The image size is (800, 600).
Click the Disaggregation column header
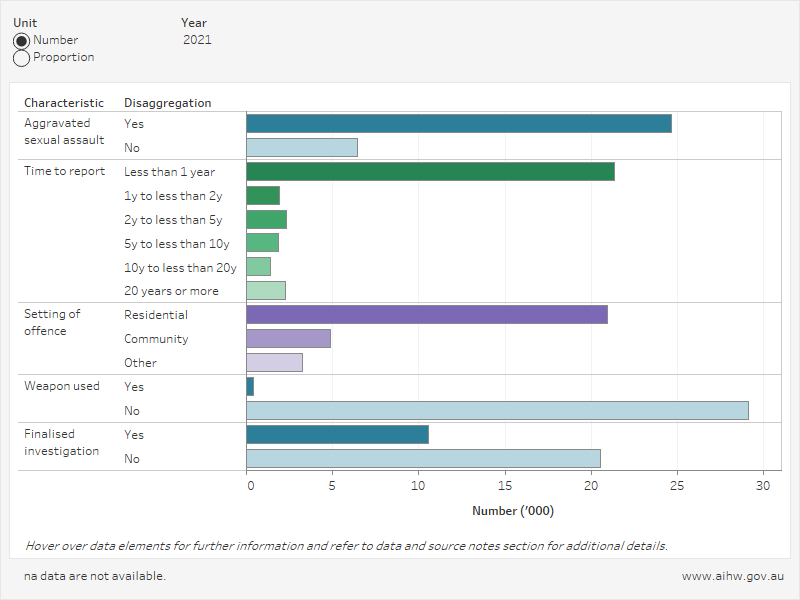[x=167, y=103]
